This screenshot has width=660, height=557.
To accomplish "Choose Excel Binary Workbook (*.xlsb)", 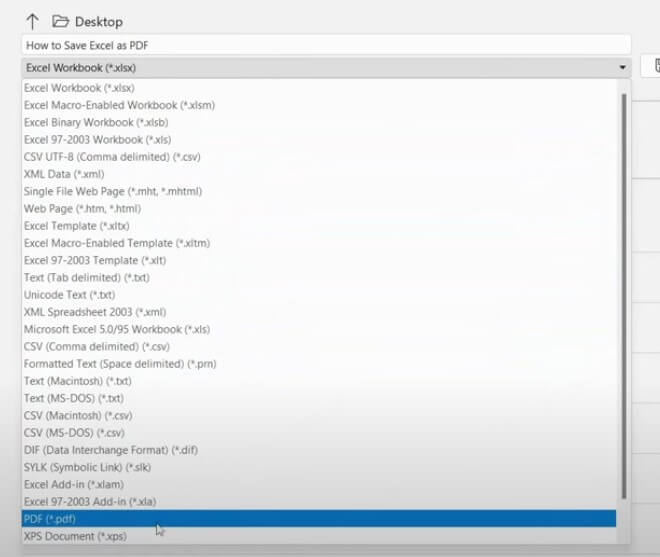I will point(319,123).
